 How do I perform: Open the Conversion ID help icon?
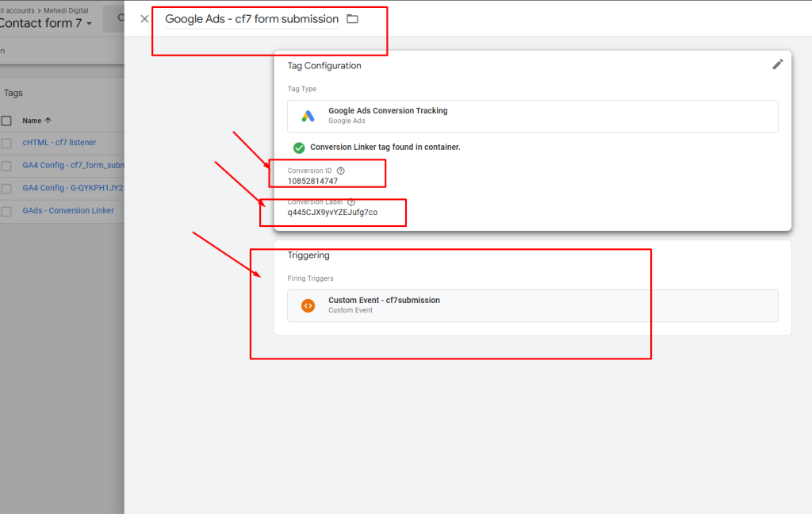click(341, 171)
